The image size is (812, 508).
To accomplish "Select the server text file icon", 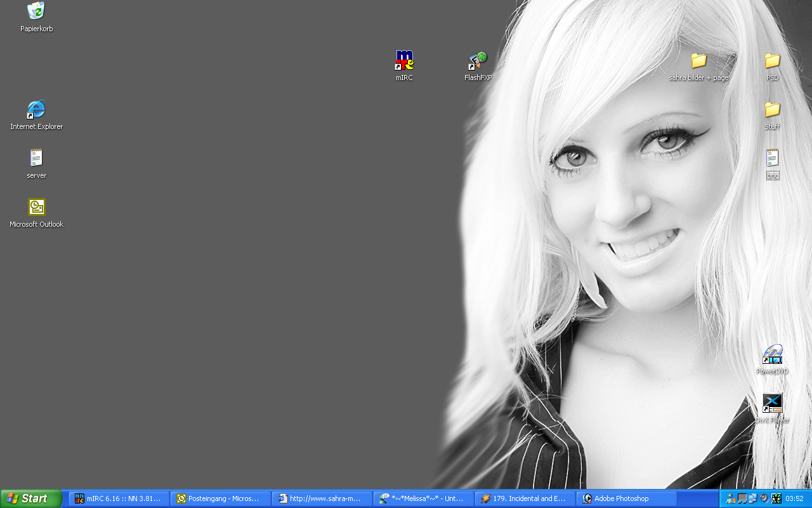I will pos(36,159).
